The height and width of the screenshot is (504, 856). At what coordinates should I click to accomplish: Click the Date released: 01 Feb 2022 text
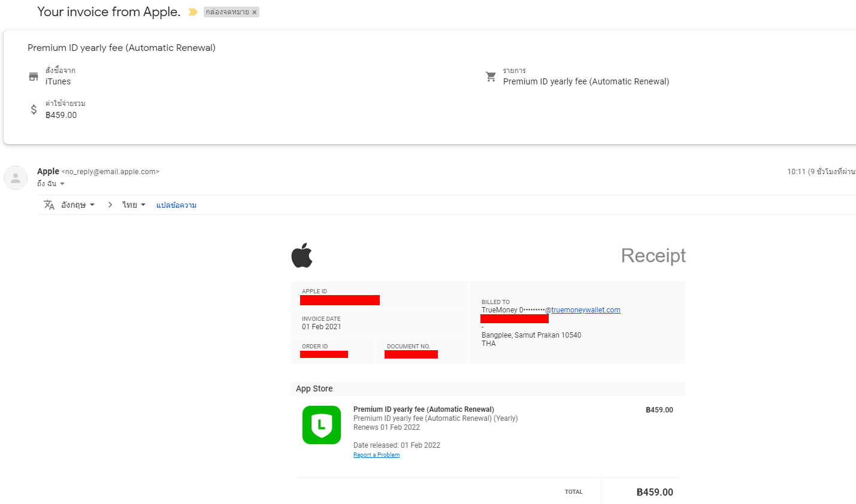(397, 445)
